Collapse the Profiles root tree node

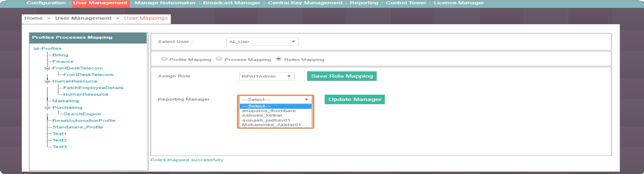[x=36, y=49]
